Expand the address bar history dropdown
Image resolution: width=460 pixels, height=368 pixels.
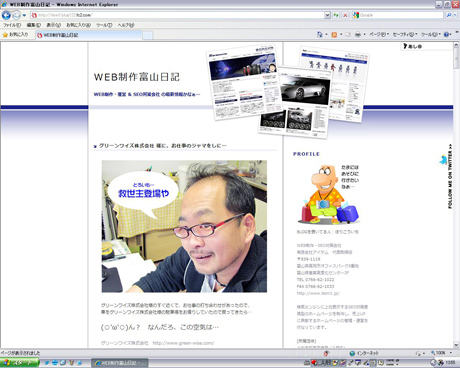click(x=327, y=15)
